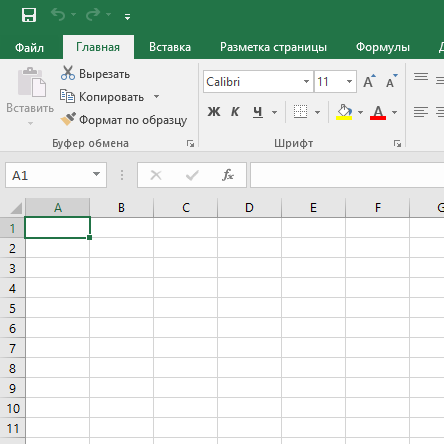Click inside the formula bar
Image resolution: width=444 pixels, height=444 pixels.
347,175
